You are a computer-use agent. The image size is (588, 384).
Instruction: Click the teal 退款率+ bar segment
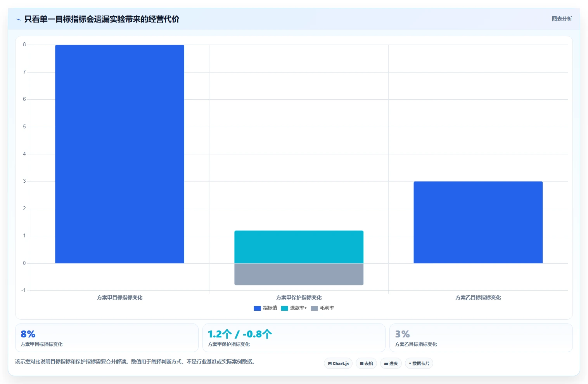tap(299, 247)
